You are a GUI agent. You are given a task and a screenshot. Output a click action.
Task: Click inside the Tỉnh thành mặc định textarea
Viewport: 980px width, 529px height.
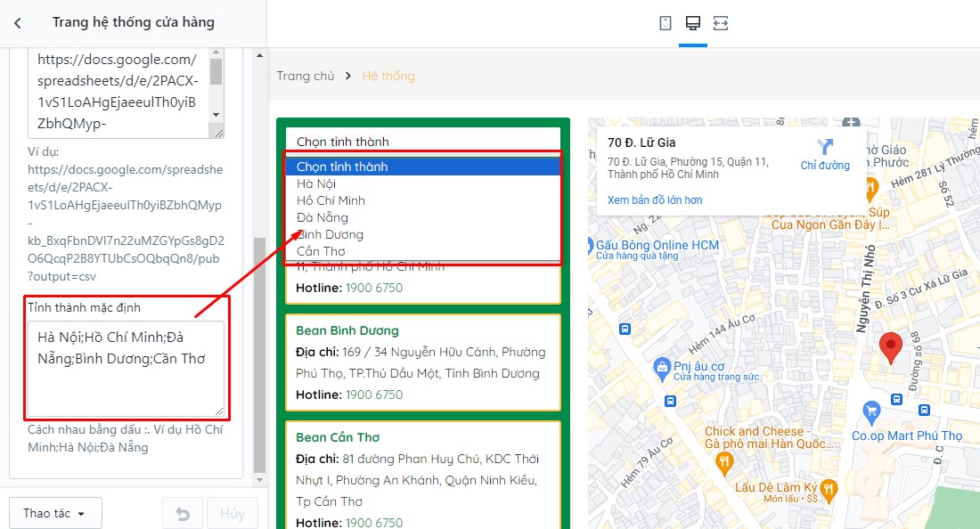[126, 369]
